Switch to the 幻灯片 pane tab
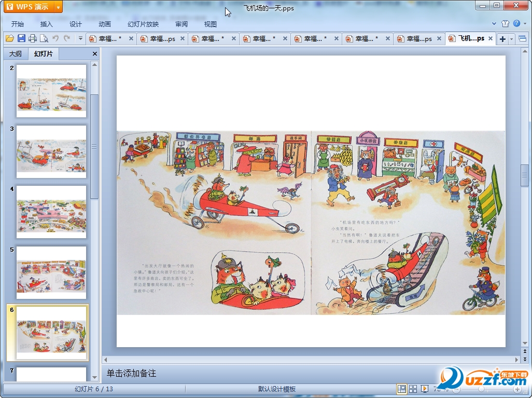Viewport: 532px width, 398px height. [x=44, y=53]
